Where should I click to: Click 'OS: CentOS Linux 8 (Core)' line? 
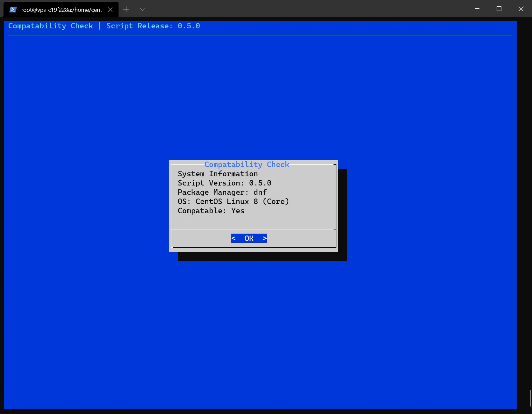(233, 201)
